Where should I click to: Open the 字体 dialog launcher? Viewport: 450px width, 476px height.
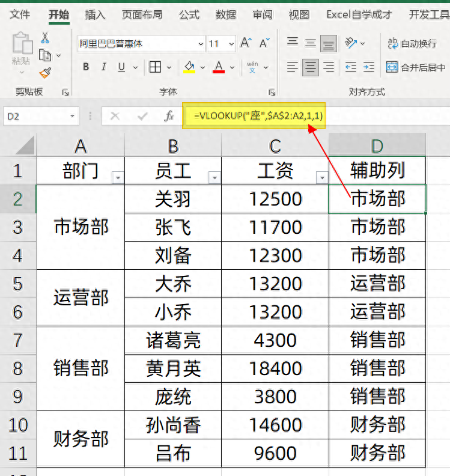click(x=272, y=93)
